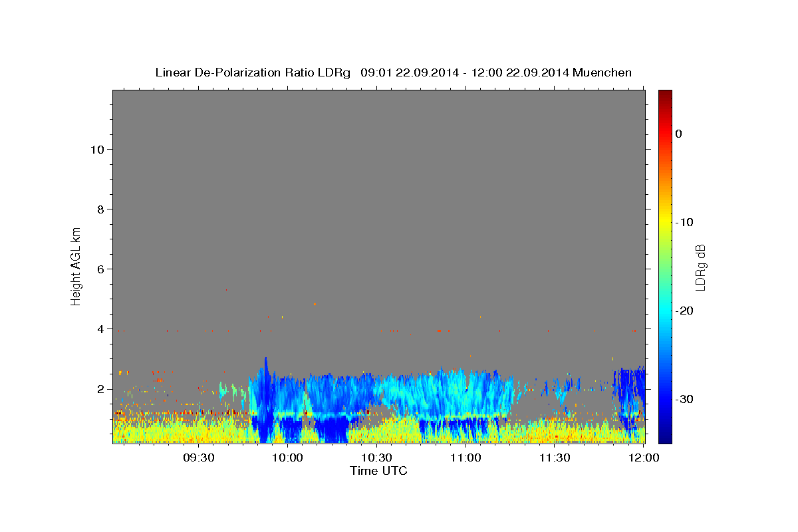Viewport: 798px width, 532px height.
Task: Click the colorbar tick label '0'
Action: pos(678,134)
